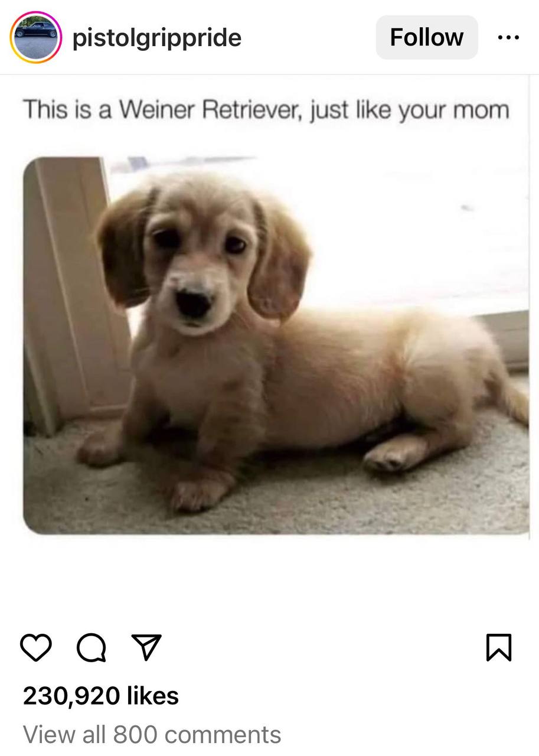The width and height of the screenshot is (539, 756).
Task: View pistolgrippride's story via the profile avatar
Action: click(x=36, y=37)
